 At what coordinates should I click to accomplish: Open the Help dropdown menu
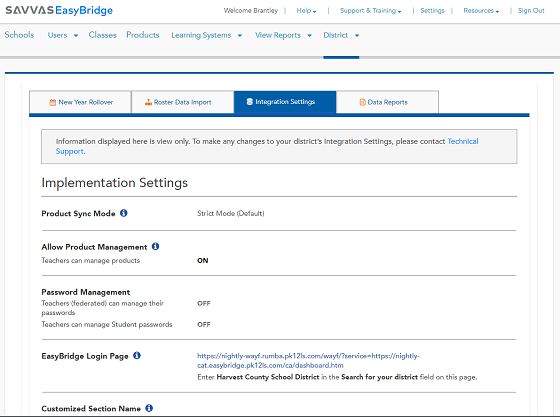click(306, 11)
